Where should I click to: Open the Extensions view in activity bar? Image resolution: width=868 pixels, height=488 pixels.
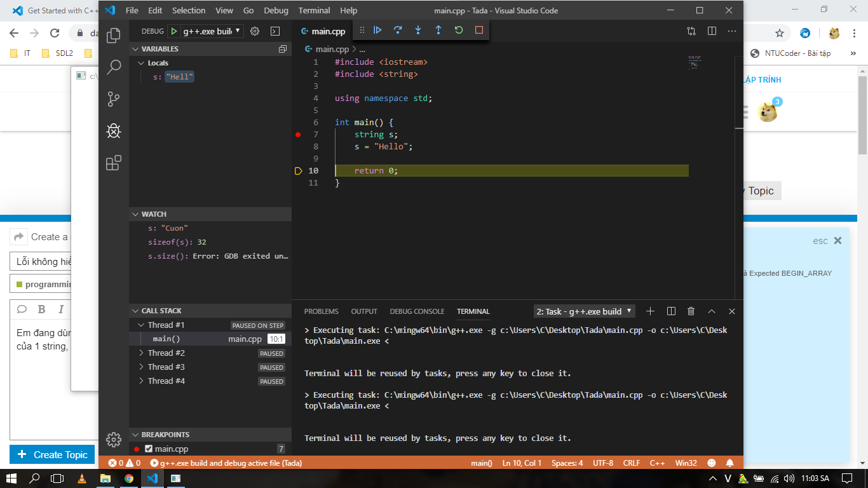tap(114, 163)
